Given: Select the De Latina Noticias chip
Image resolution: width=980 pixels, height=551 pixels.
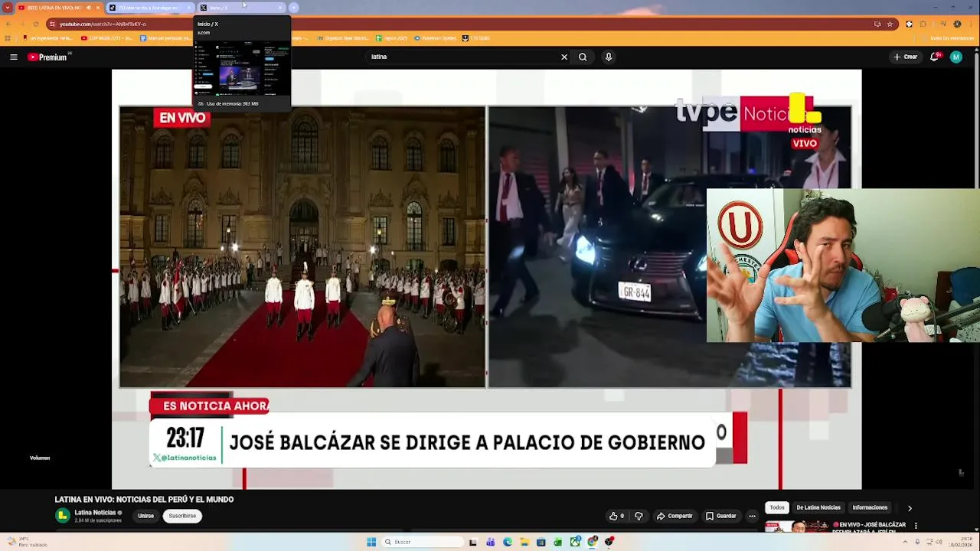Looking at the screenshot, I should 818,507.
